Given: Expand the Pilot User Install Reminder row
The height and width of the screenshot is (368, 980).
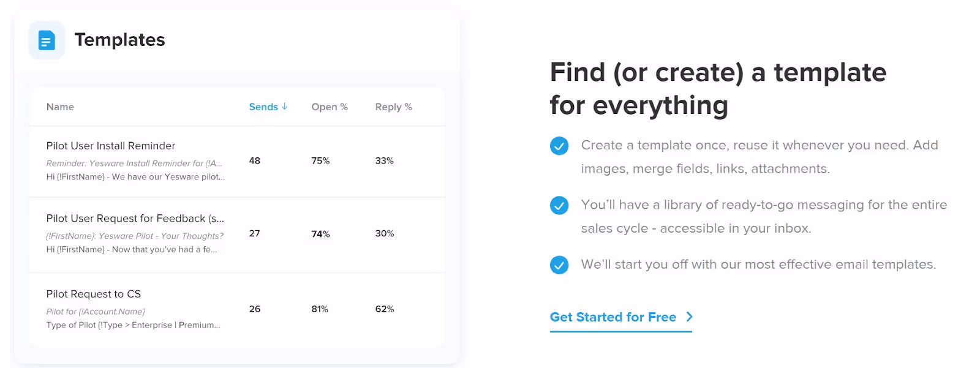Looking at the screenshot, I should tap(111, 146).
